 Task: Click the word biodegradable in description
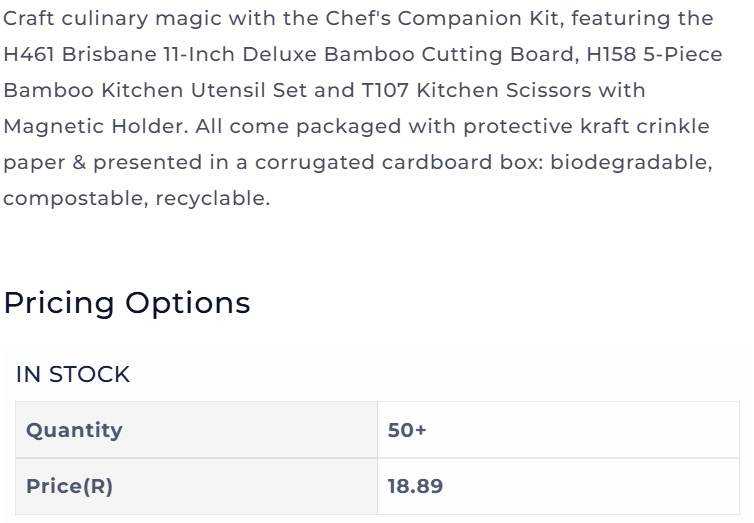point(628,162)
